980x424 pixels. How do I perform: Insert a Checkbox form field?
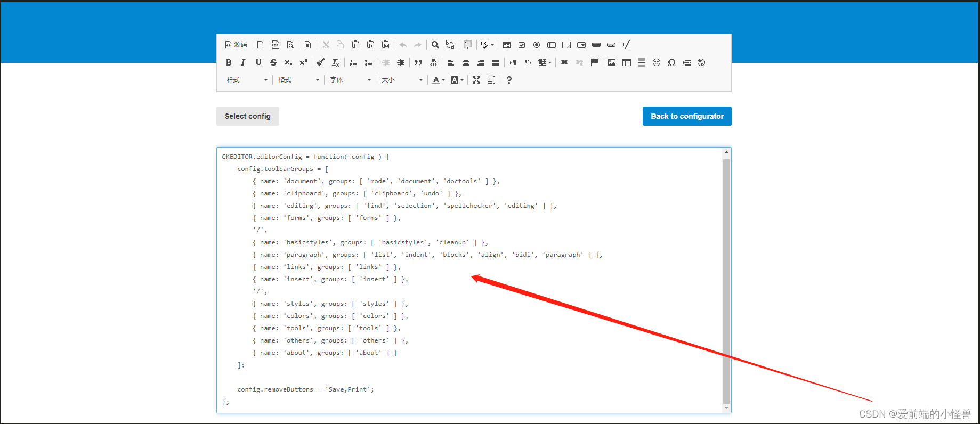522,45
